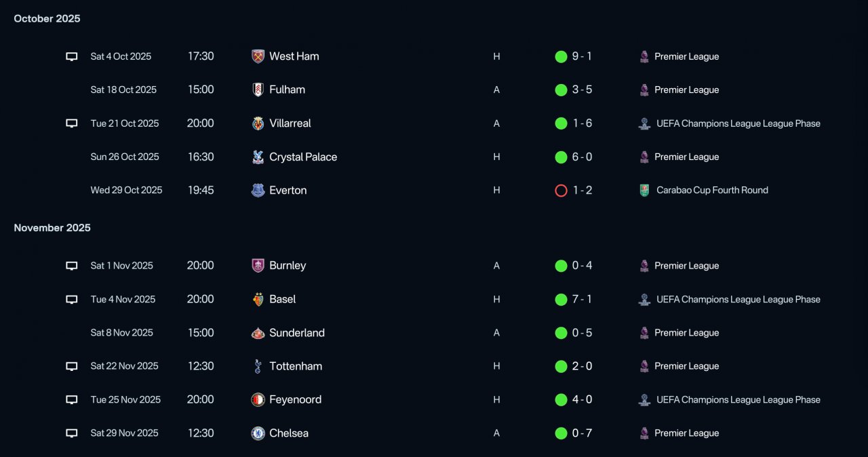Click the Champions League logo on Villarreal row

coord(644,123)
